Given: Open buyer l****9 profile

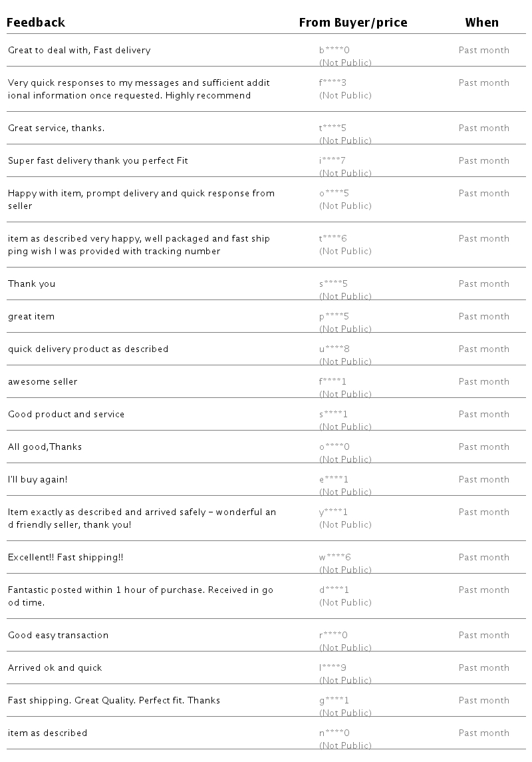Looking at the screenshot, I should point(332,668).
